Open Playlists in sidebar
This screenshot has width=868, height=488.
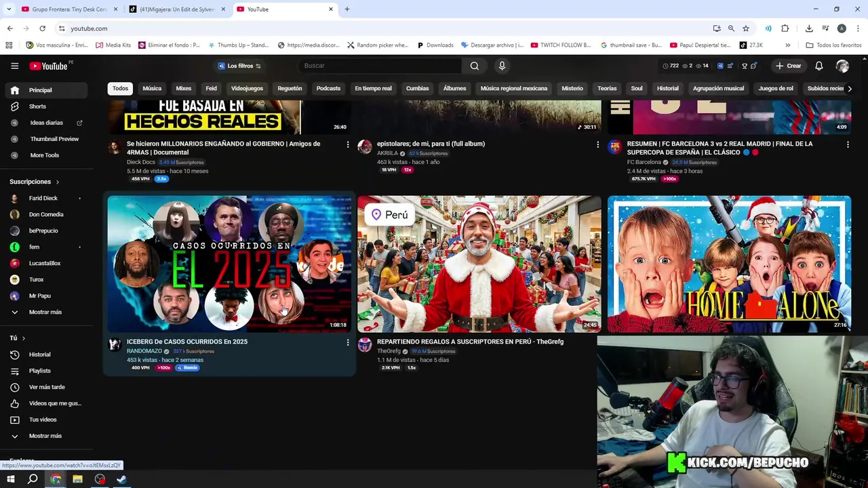click(47, 371)
